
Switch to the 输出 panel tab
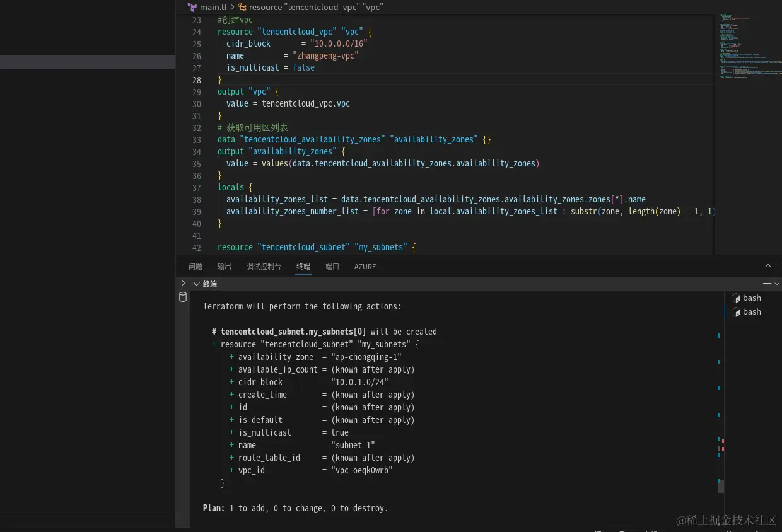click(x=225, y=267)
